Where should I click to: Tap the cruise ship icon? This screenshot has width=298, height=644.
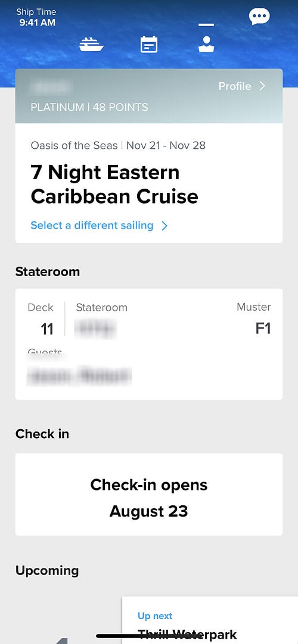[91, 45]
